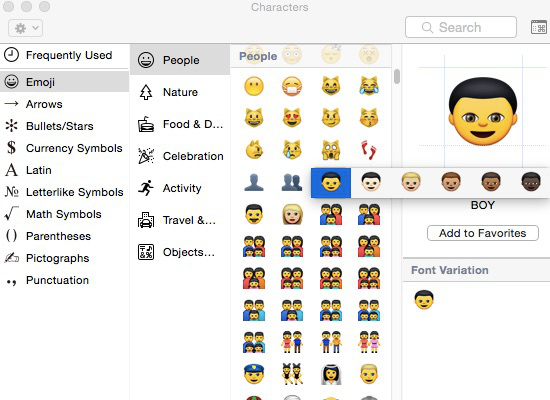Image resolution: width=550 pixels, height=400 pixels.
Task: Choose the Currency Symbols category
Action: point(65,148)
